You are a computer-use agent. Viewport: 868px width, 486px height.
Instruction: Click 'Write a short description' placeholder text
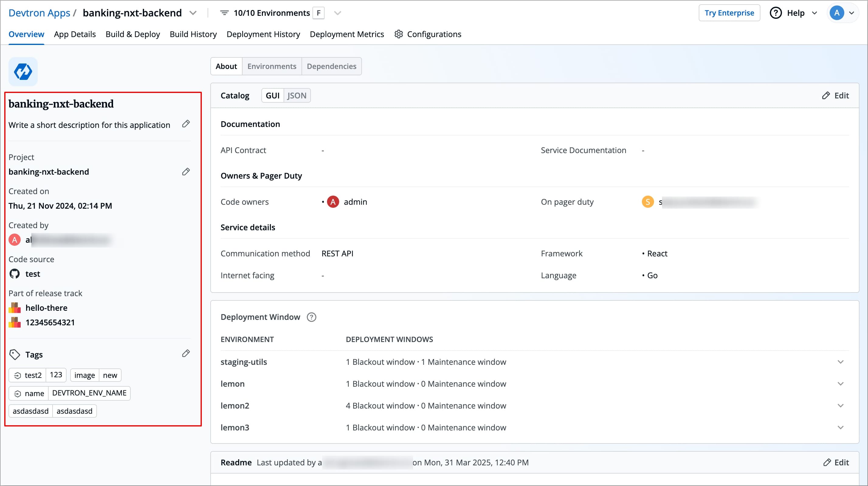pyautogui.click(x=89, y=125)
